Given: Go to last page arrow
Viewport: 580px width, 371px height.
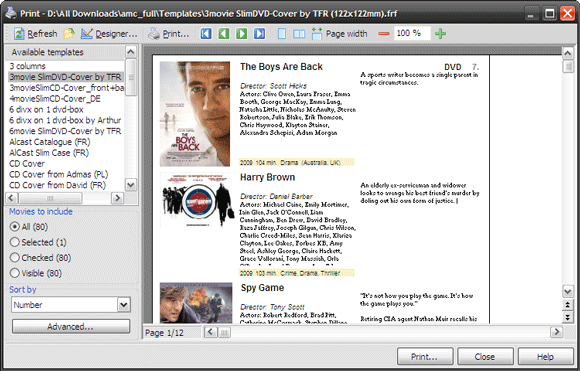Looking at the screenshot, I should 259,34.
